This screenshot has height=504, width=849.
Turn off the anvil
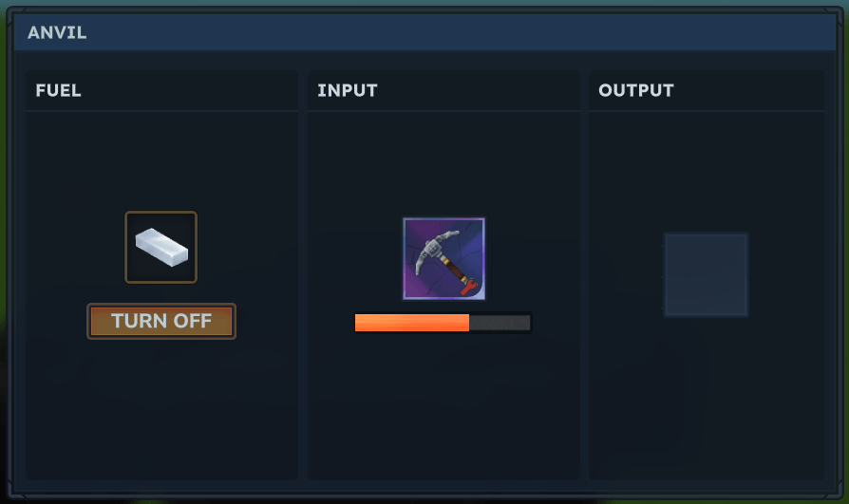point(161,321)
